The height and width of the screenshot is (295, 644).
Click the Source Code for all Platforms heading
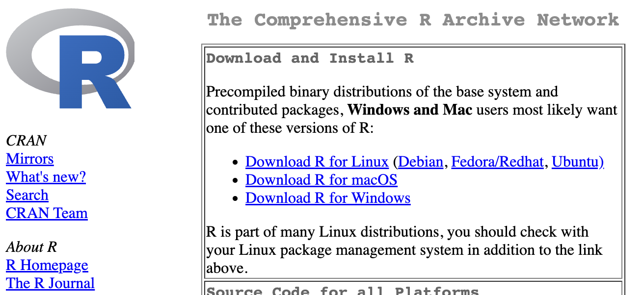click(342, 291)
